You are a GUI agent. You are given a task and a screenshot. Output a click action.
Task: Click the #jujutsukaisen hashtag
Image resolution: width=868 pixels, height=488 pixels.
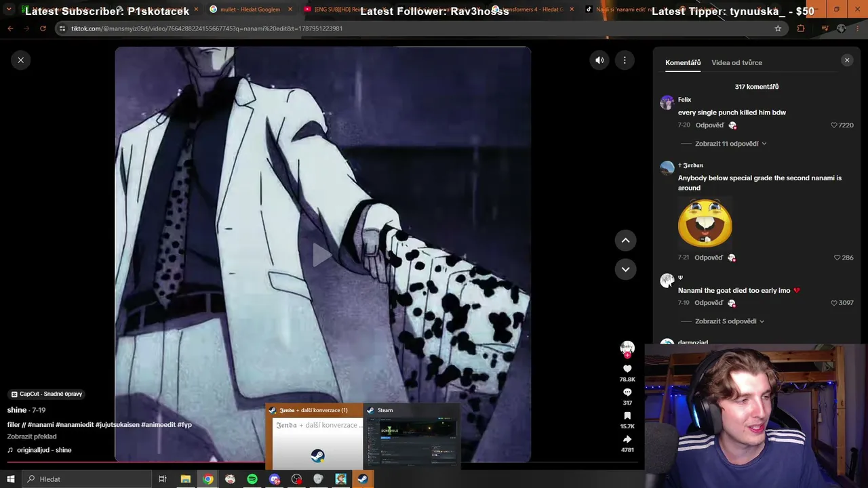click(117, 425)
